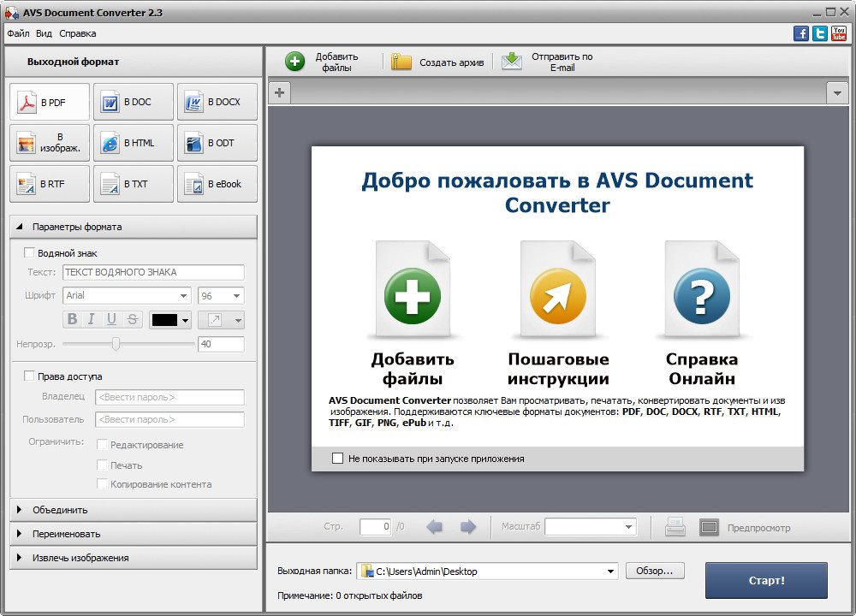Open the Вид menu
The width and height of the screenshot is (856, 616).
click(44, 33)
